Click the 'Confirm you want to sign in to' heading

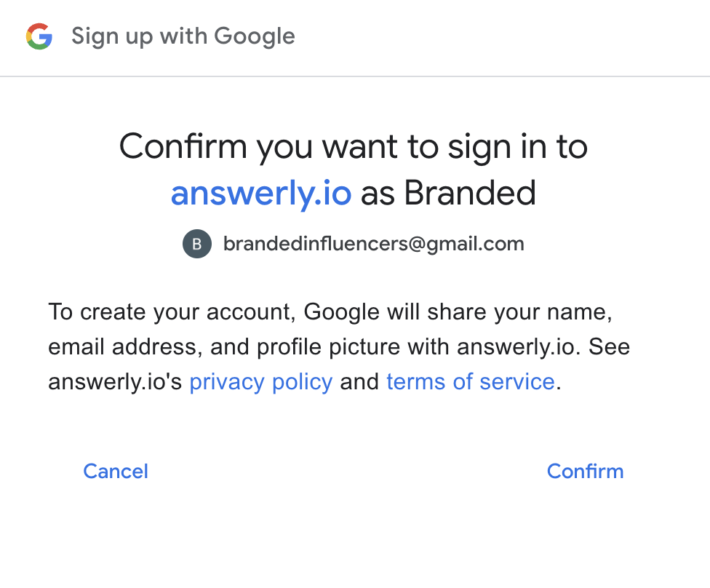354,147
